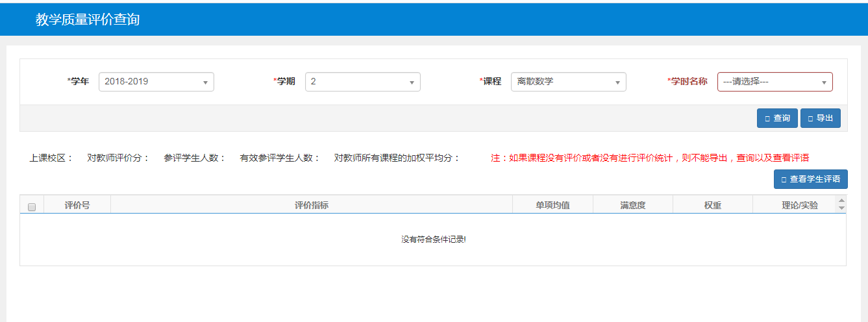Click the down arrow beside 理论/实验 header
The height and width of the screenshot is (322, 868).
pyautogui.click(x=842, y=208)
